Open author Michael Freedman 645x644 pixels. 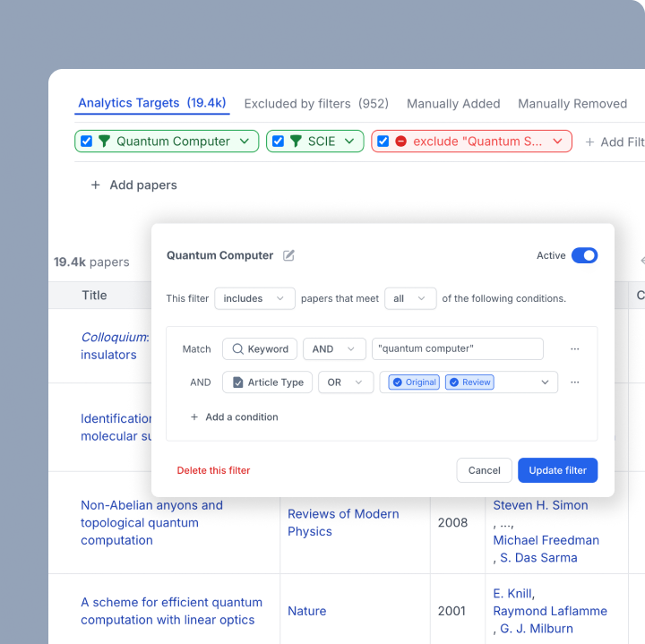[x=546, y=540]
